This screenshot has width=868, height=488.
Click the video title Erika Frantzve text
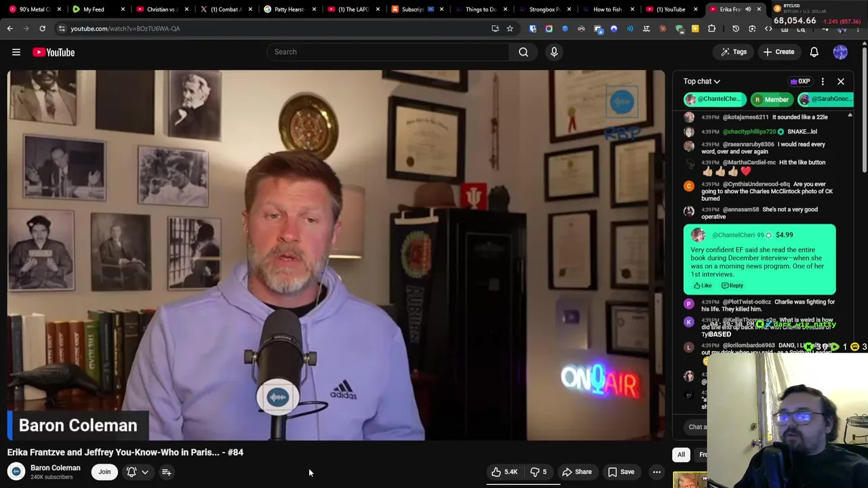pos(125,452)
